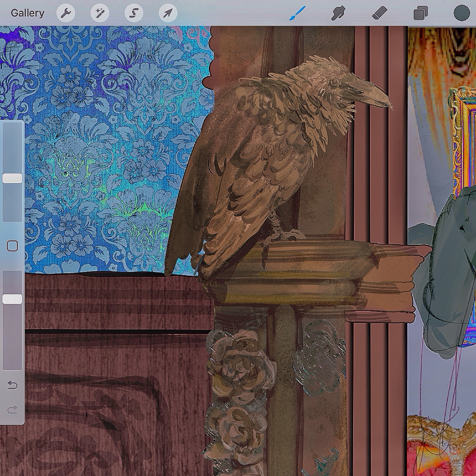This screenshot has width=476, height=476.
Task: Tap the square Modify button in sidebar
Action: [x=12, y=246]
